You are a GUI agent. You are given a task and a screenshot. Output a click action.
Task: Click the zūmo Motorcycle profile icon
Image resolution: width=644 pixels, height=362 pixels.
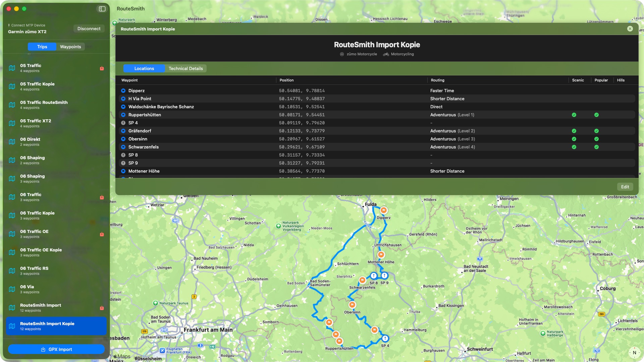click(342, 54)
